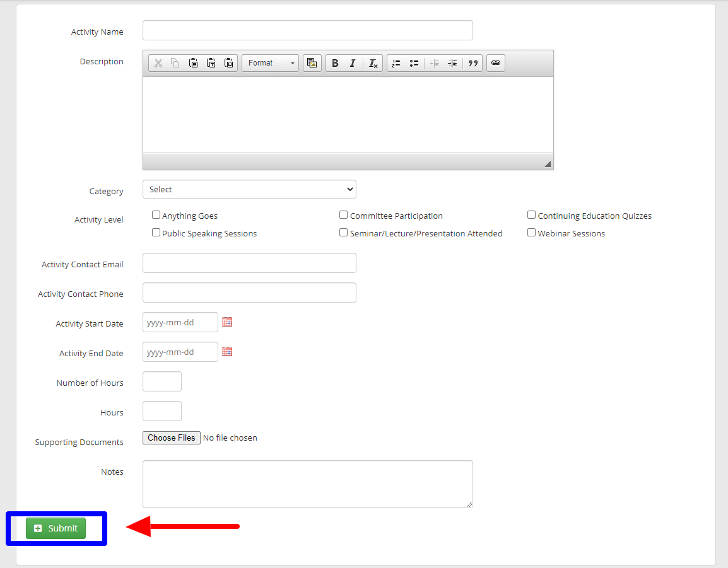Click the Cut scissors icon in editor toolbar

[158, 63]
